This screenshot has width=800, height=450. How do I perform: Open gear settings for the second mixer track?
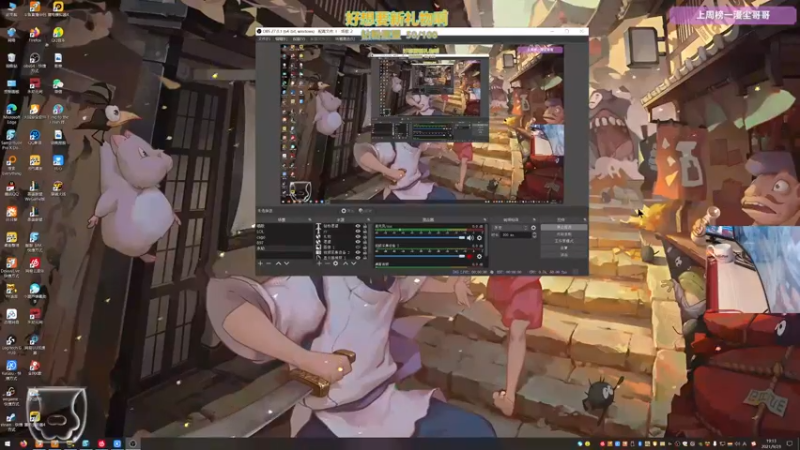(479, 256)
